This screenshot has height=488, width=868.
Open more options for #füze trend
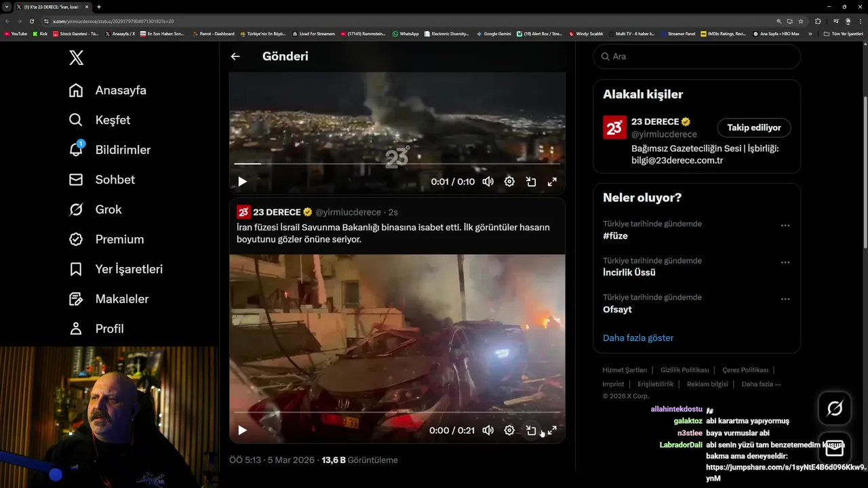(x=785, y=226)
